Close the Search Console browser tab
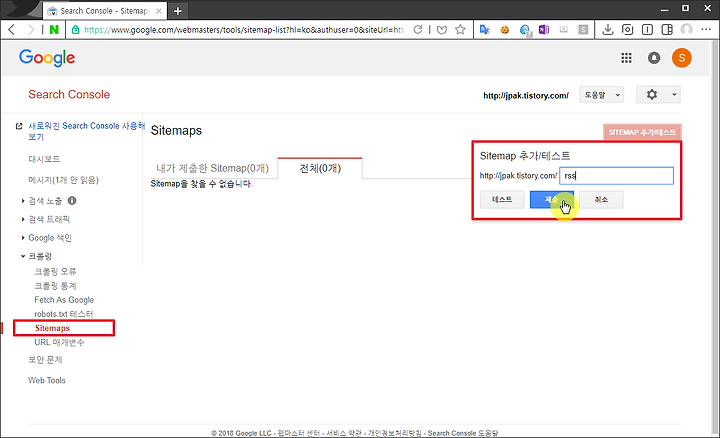This screenshot has width=720, height=438. [159, 11]
